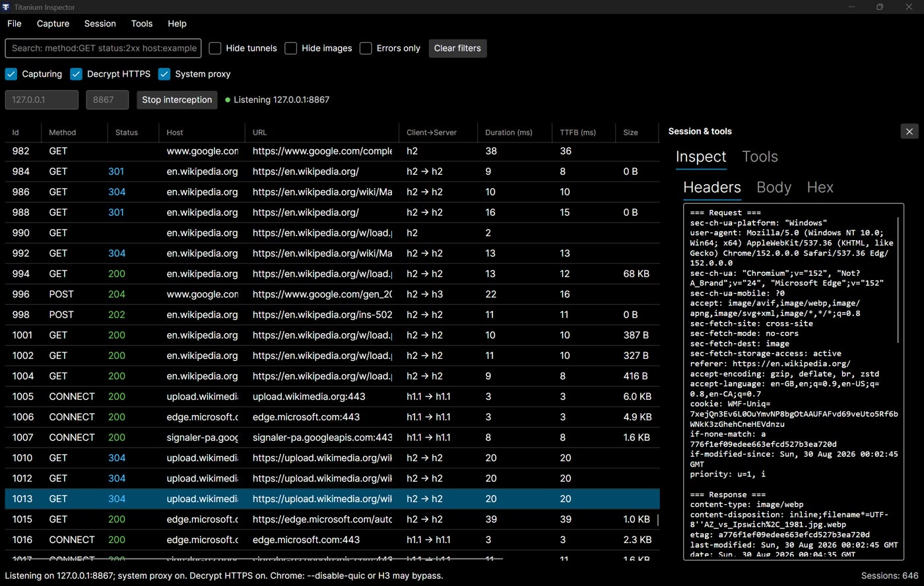Sort by the Id column header
Image resolution: width=924 pixels, height=586 pixels.
(23, 133)
